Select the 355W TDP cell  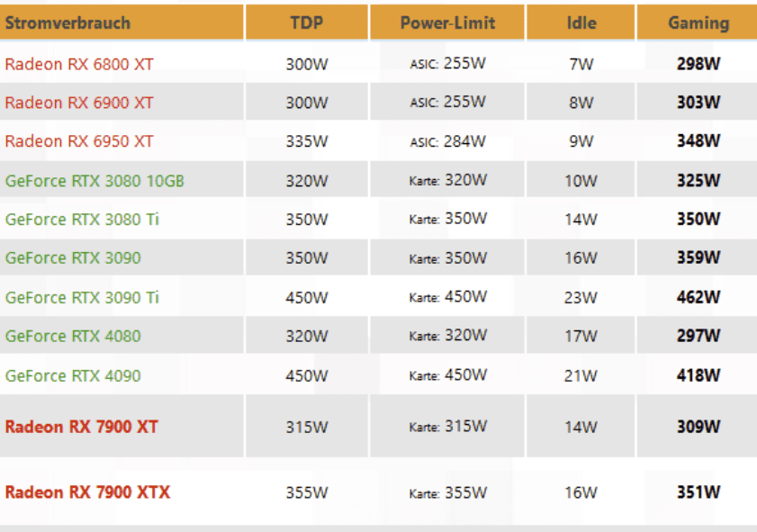tap(307, 492)
